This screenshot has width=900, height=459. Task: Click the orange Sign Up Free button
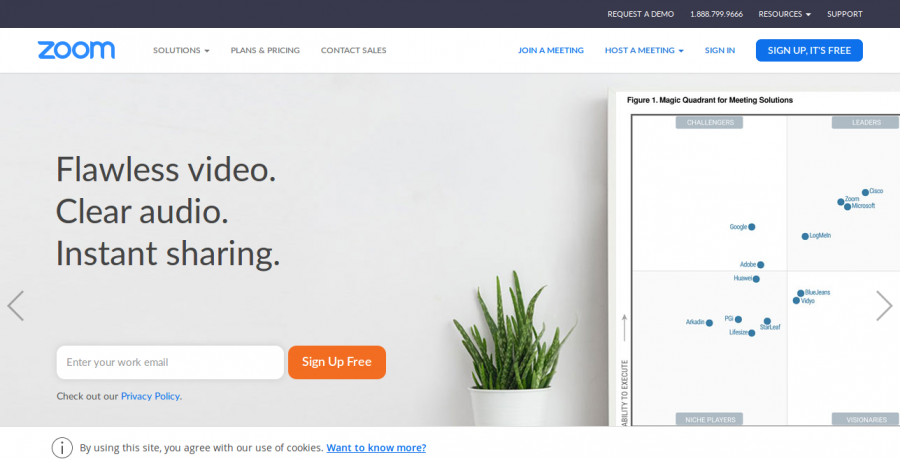click(x=337, y=362)
